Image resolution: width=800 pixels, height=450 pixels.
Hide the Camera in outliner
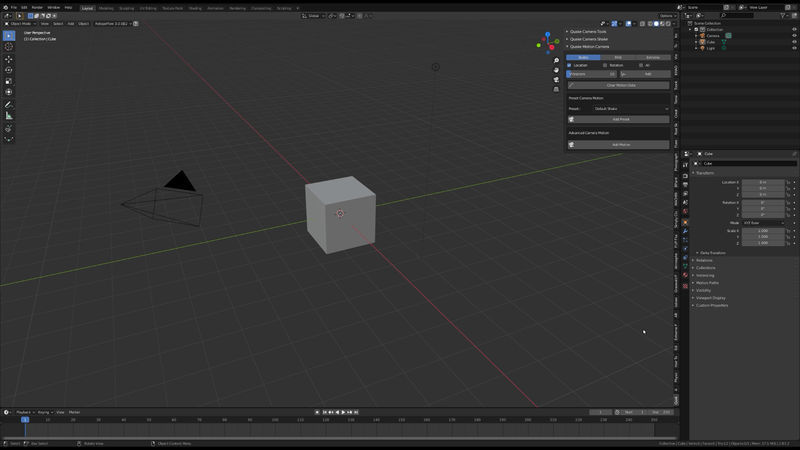coord(794,36)
